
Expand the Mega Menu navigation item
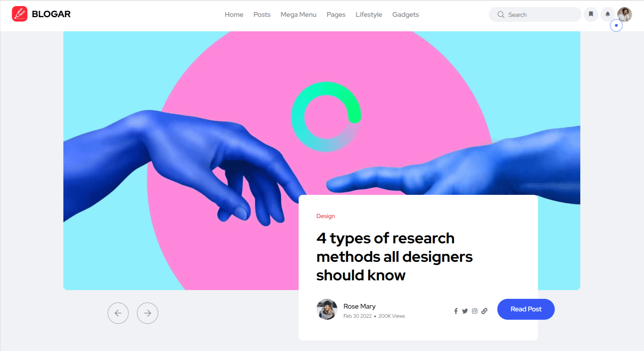coord(298,14)
